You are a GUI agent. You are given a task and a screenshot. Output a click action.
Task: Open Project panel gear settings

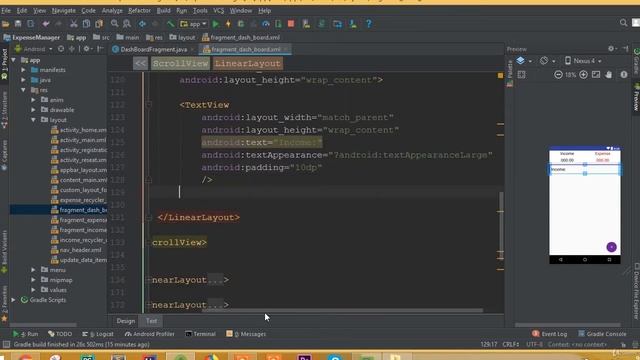point(87,49)
